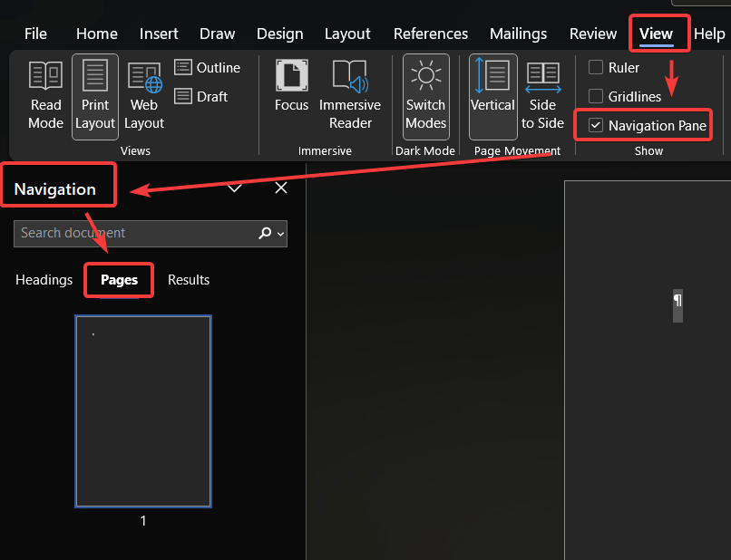Image resolution: width=731 pixels, height=560 pixels.
Task: Close the Navigation pane
Action: [x=281, y=188]
